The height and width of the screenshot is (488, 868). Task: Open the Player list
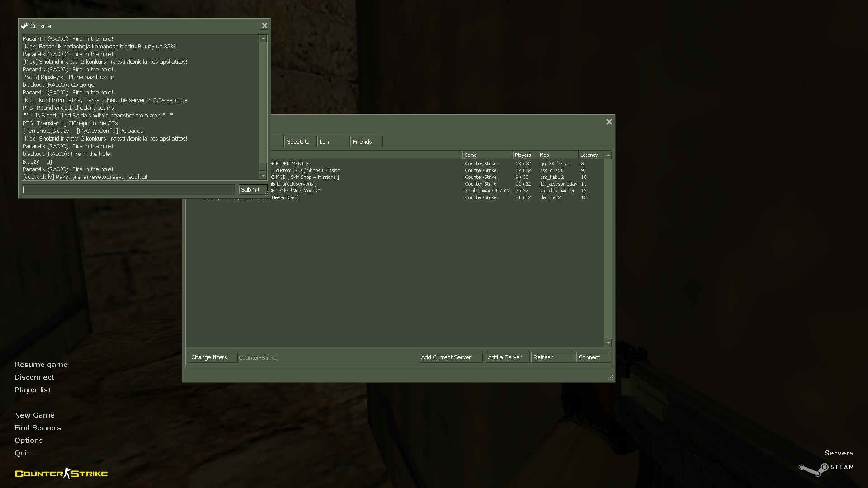click(x=33, y=390)
